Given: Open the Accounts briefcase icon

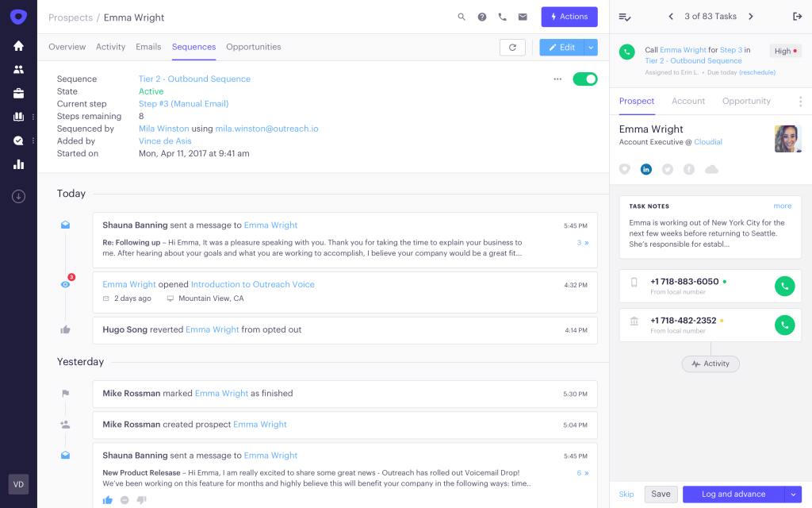Looking at the screenshot, I should coord(19,94).
